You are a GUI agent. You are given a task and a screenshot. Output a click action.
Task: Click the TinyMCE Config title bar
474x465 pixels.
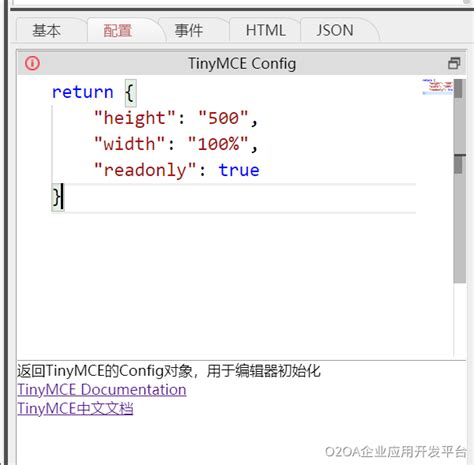tap(242, 63)
